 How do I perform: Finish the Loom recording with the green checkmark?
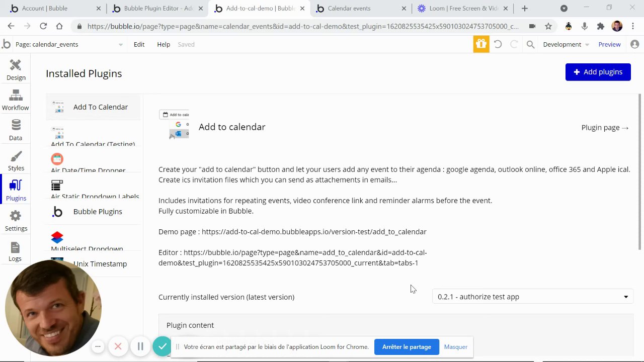(162, 346)
